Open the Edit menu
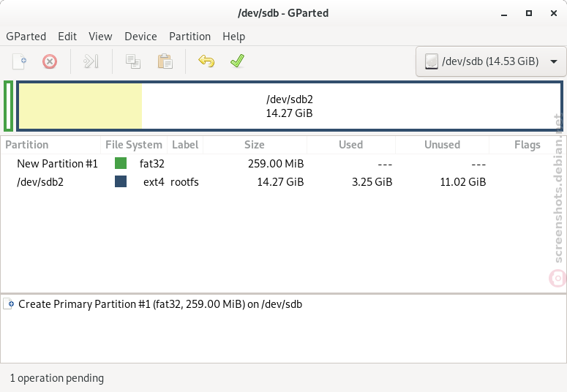567x392 pixels. click(x=67, y=36)
